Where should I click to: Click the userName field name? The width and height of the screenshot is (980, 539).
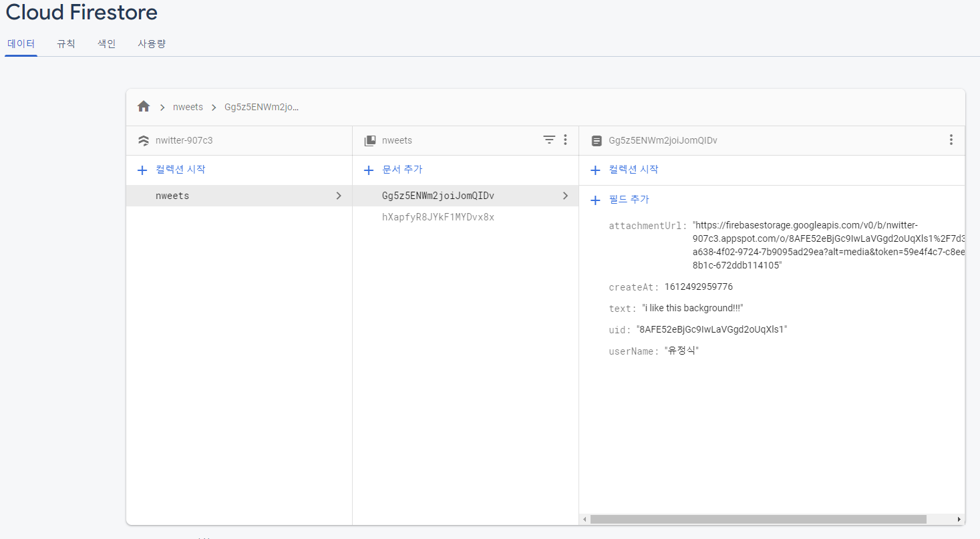click(x=633, y=351)
